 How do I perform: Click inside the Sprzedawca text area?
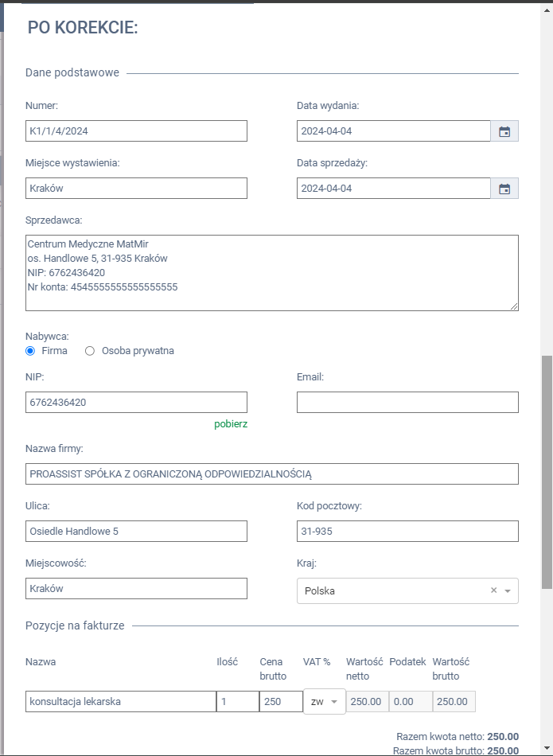tap(271, 272)
